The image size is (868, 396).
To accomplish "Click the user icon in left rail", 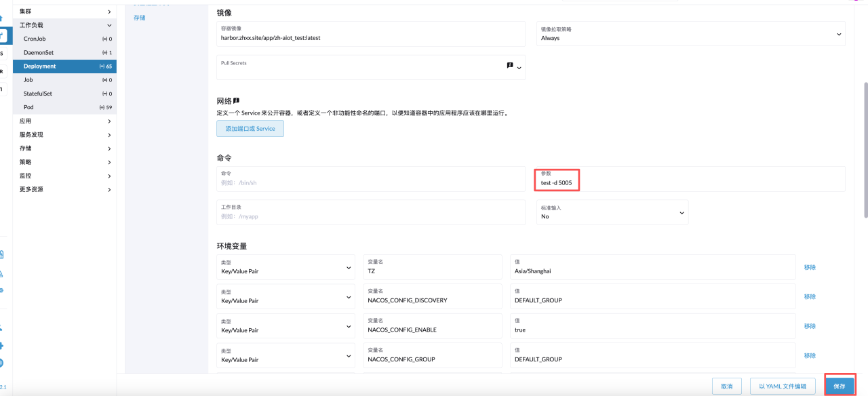I will point(1,326).
